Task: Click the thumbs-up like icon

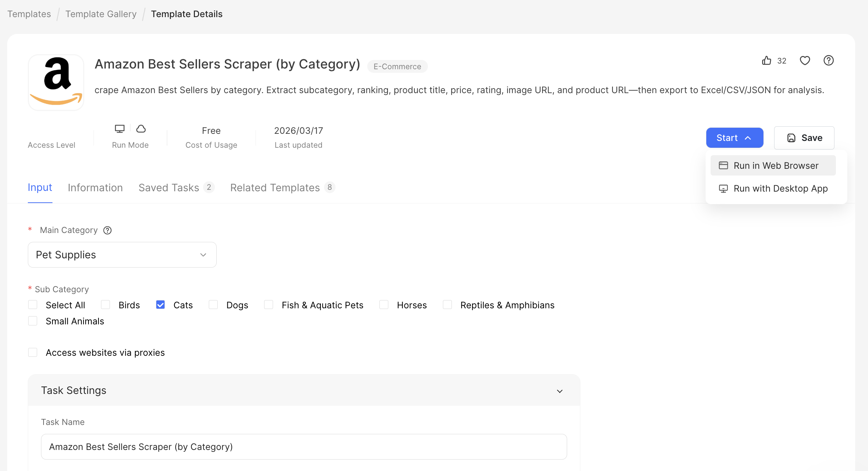Action: [766, 61]
